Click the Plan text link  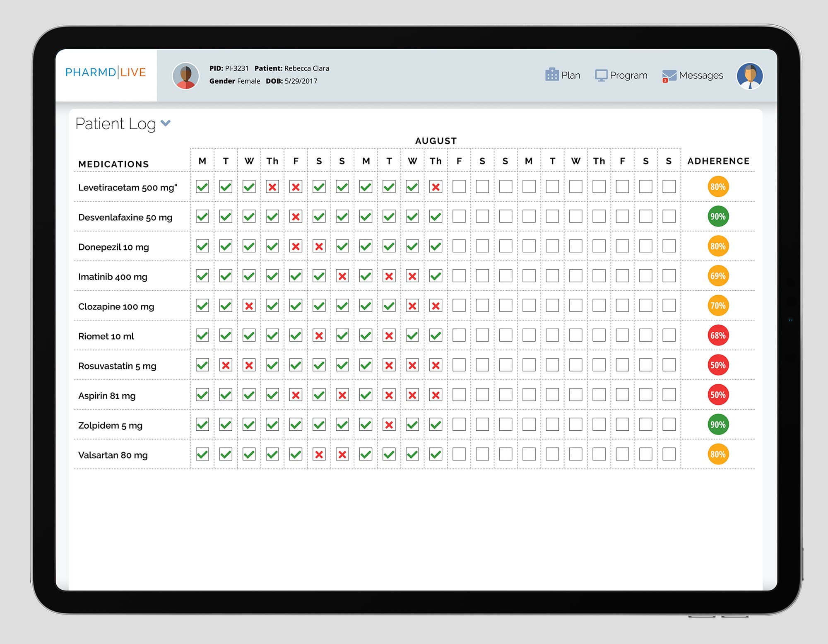pyautogui.click(x=570, y=75)
